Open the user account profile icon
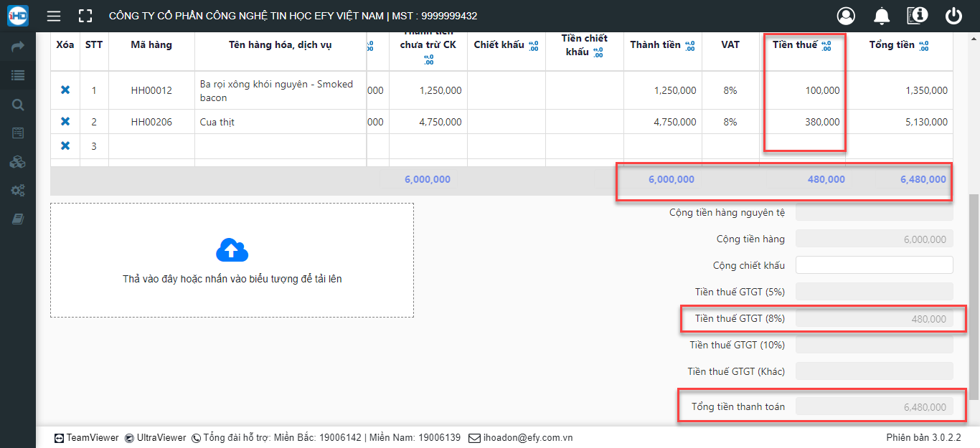Image resolution: width=980 pixels, height=448 pixels. pos(847,16)
